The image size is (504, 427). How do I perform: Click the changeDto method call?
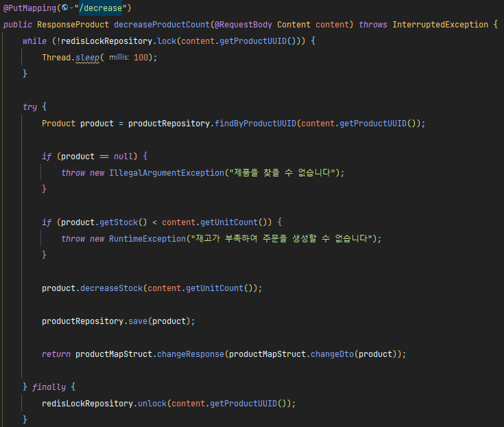point(332,354)
